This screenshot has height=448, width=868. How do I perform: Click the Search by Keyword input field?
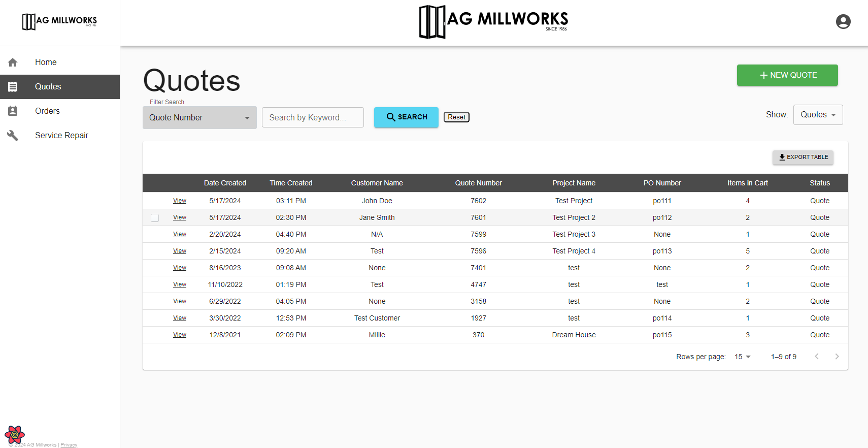point(313,118)
